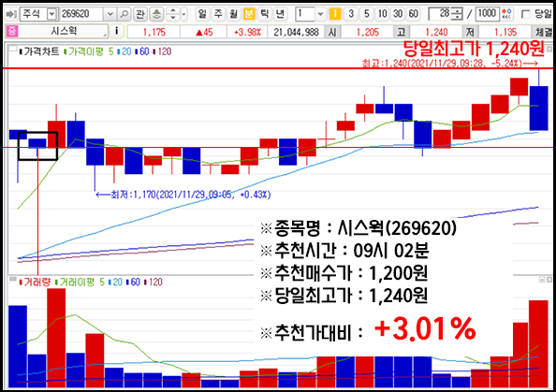Expand the stock code history dropdown
The width and height of the screenshot is (556, 392).
[x=110, y=14]
